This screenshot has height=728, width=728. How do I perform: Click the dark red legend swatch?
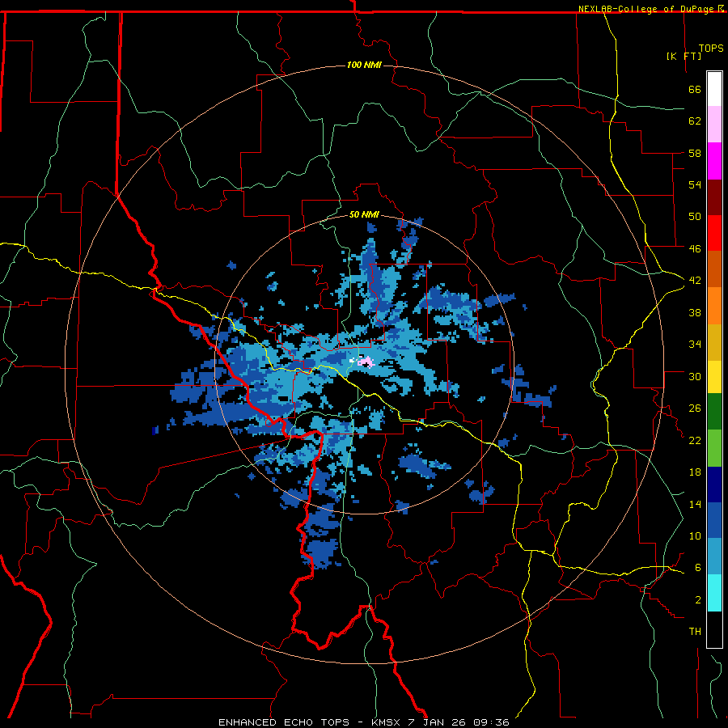click(714, 197)
